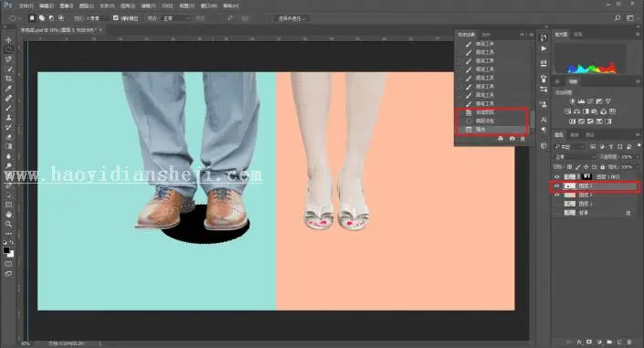Toggle the Anti-alias checkbox
The image size is (644, 348).
tap(115, 18)
